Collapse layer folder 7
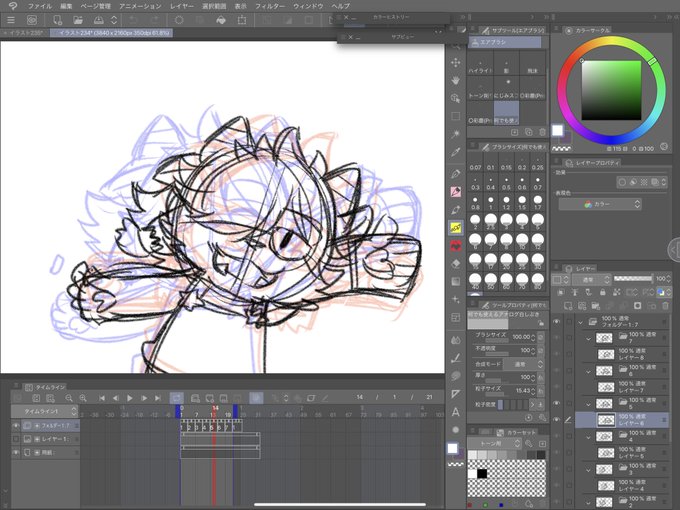The height and width of the screenshot is (510, 680). (588, 338)
